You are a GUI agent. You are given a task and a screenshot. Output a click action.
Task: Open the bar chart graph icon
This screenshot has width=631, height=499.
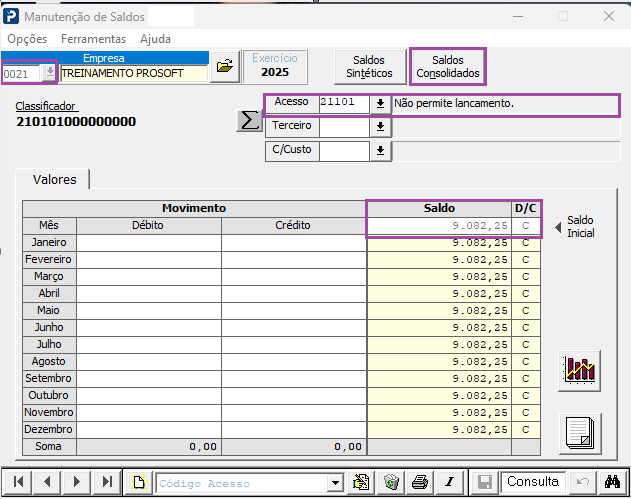pos(579,370)
